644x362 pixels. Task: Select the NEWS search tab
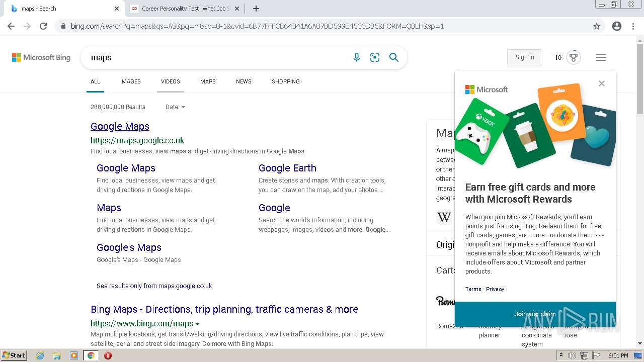click(244, 81)
